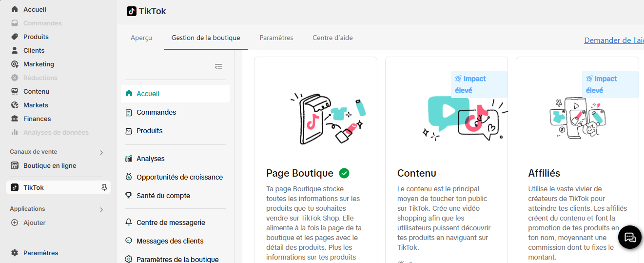Click the Produits box icon in boutique menu
Image resolution: width=644 pixels, height=263 pixels.
coord(129,131)
